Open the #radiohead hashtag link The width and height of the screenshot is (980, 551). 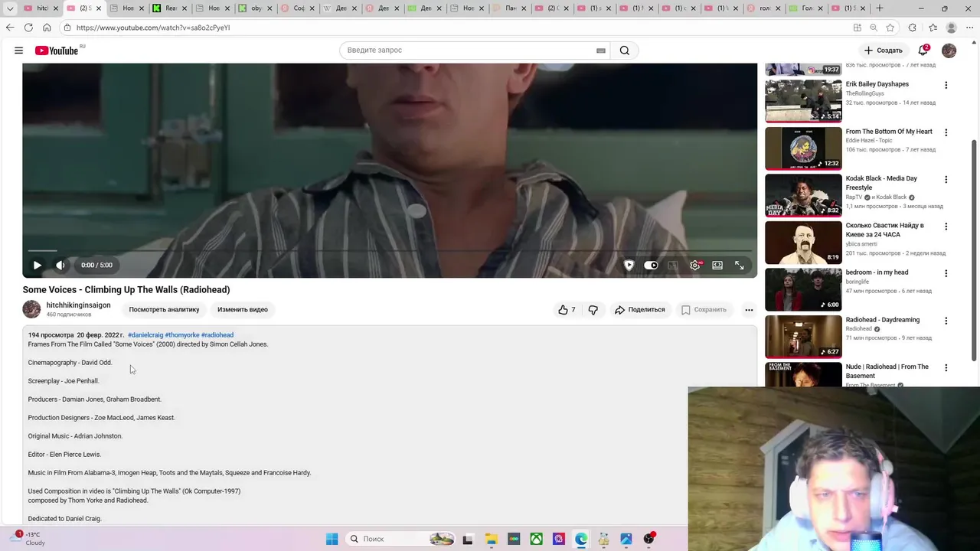217,335
